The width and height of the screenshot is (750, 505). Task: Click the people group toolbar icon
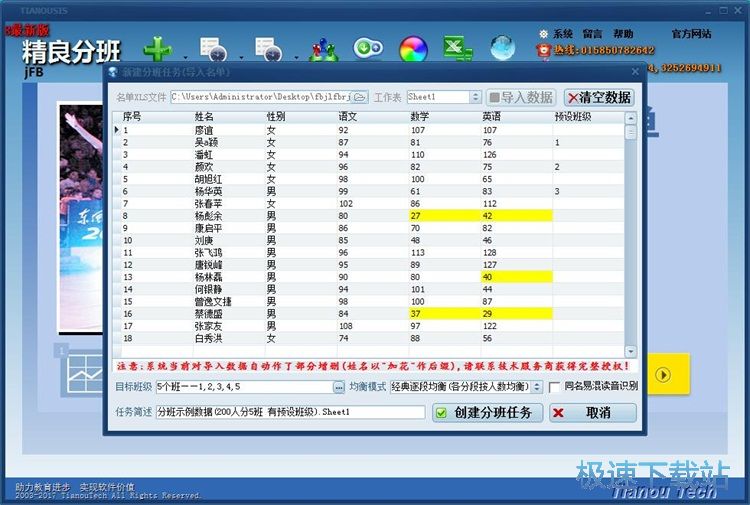pyautogui.click(x=324, y=49)
